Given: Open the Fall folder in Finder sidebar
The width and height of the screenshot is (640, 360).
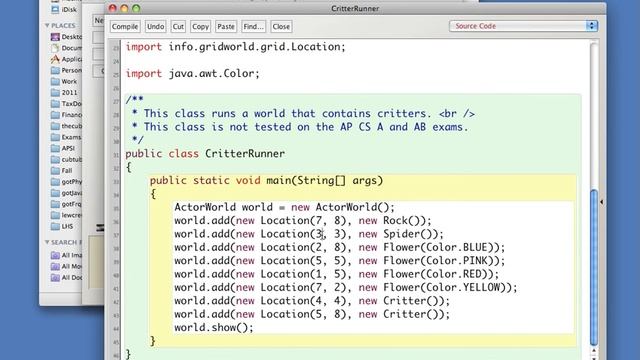Looking at the screenshot, I should coord(62,171).
